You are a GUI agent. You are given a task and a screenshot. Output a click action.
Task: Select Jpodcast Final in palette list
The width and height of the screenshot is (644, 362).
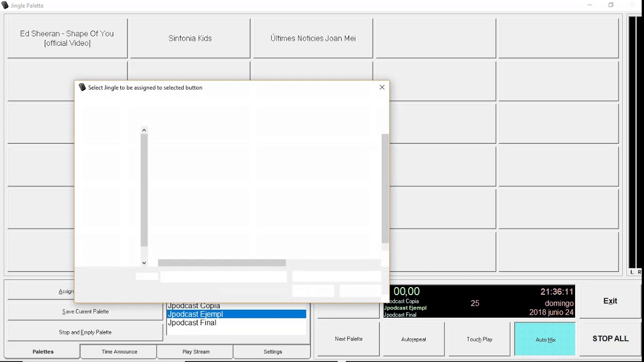[236, 323]
